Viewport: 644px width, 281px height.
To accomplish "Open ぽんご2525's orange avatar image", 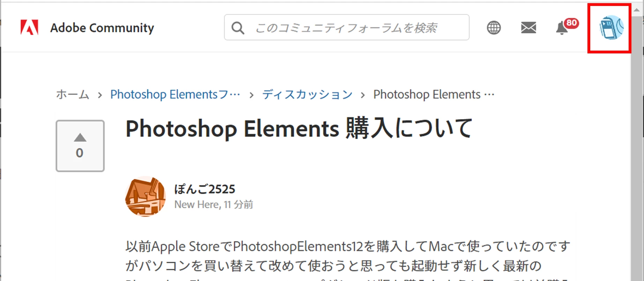I will 146,197.
